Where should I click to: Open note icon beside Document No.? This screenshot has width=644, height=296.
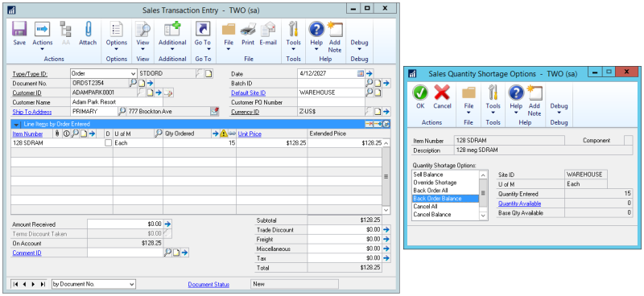(x=142, y=83)
